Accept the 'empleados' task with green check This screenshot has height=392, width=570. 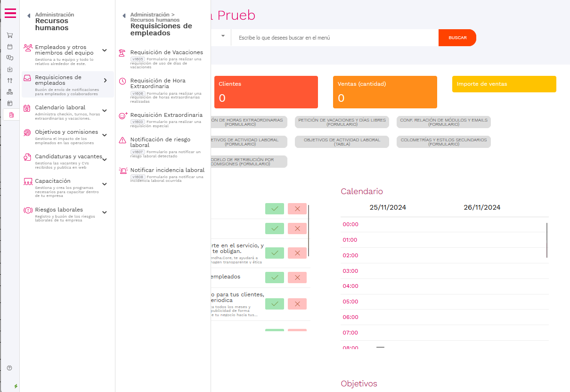point(275,278)
